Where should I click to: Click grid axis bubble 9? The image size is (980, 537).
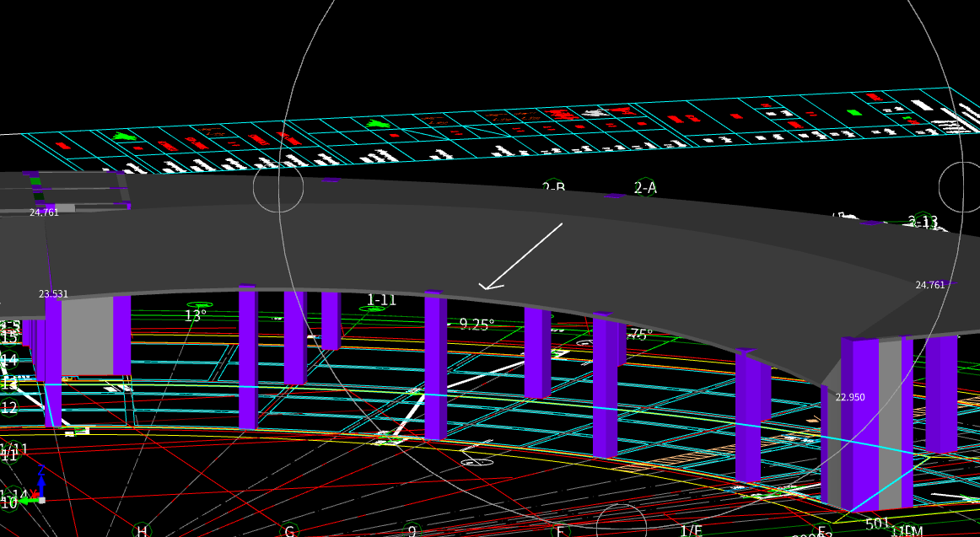click(412, 531)
